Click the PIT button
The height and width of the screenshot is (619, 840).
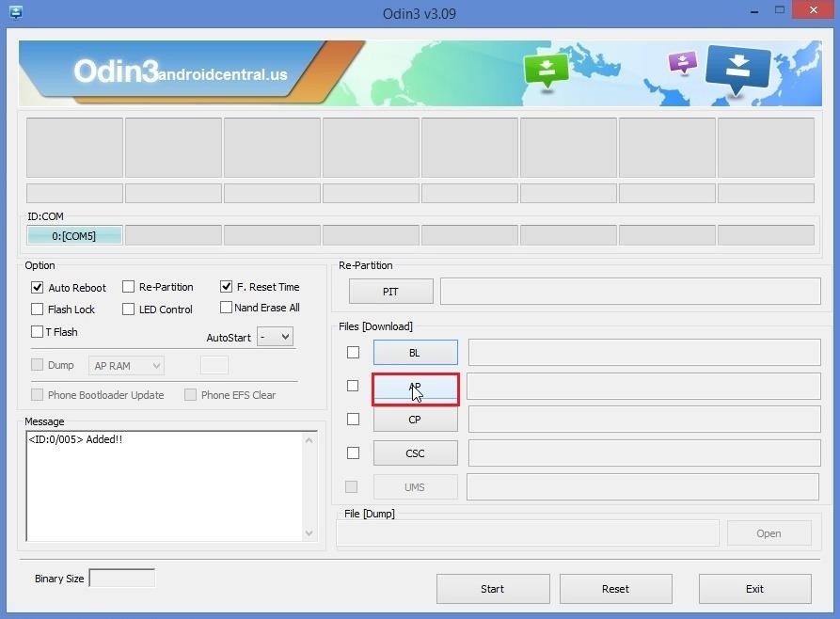pyautogui.click(x=390, y=292)
